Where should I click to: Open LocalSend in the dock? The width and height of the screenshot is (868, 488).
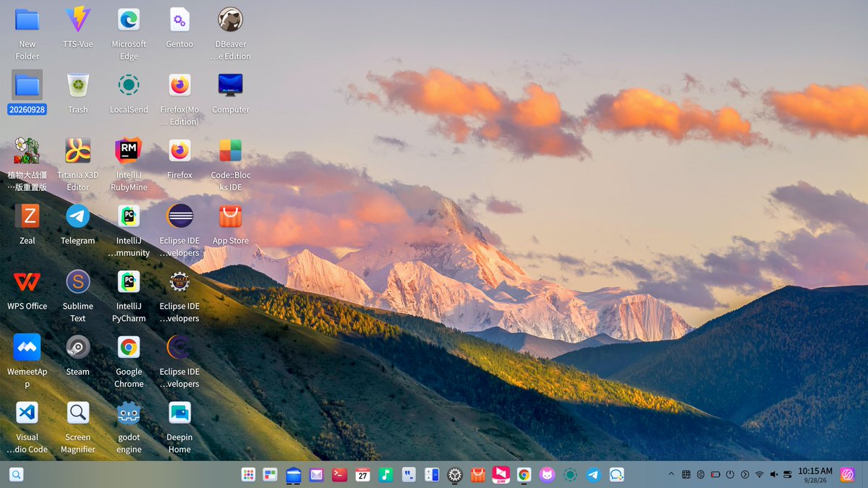[x=570, y=475]
